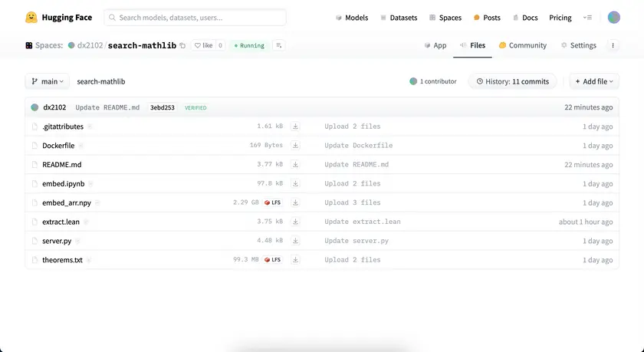The image size is (644, 352).
Task: Download theorems.txt using its download icon
Action: coord(295,259)
